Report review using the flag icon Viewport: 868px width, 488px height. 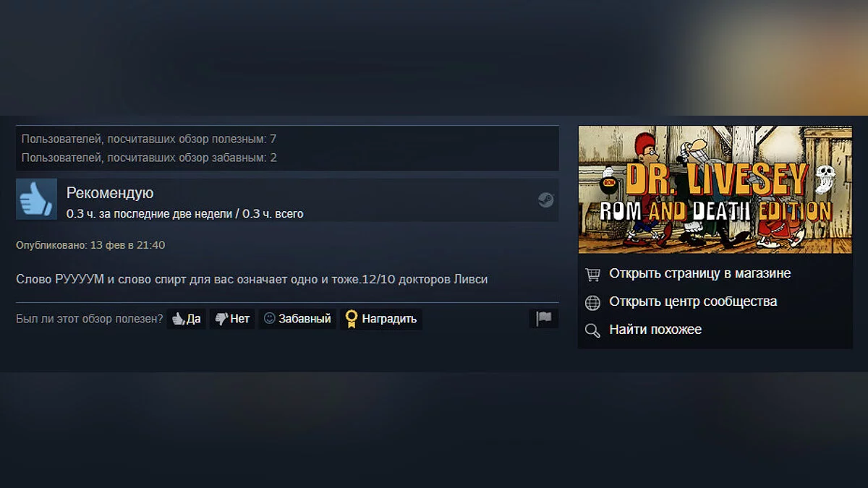543,319
